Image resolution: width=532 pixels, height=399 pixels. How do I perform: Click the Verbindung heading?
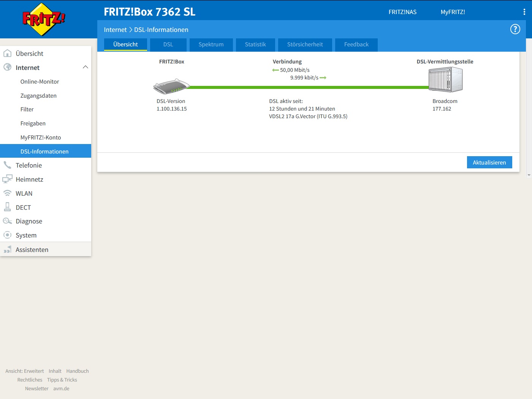pyautogui.click(x=287, y=62)
